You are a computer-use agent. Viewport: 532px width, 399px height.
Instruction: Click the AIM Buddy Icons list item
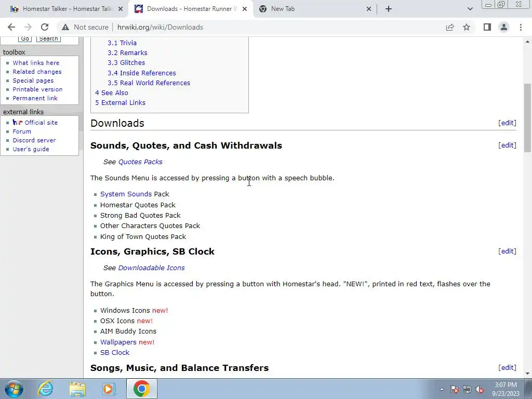click(128, 331)
